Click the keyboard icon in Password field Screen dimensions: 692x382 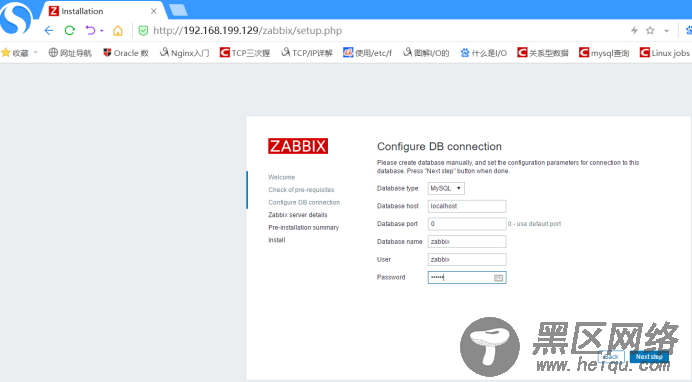(498, 277)
